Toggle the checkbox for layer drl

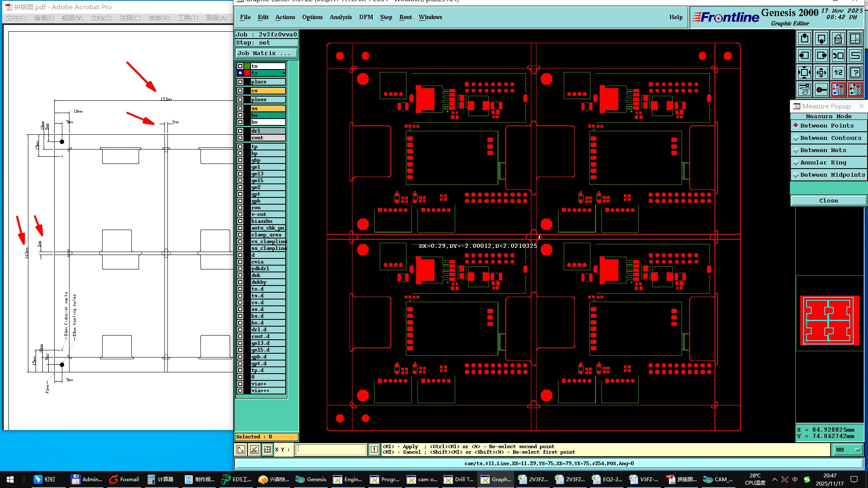[240, 131]
